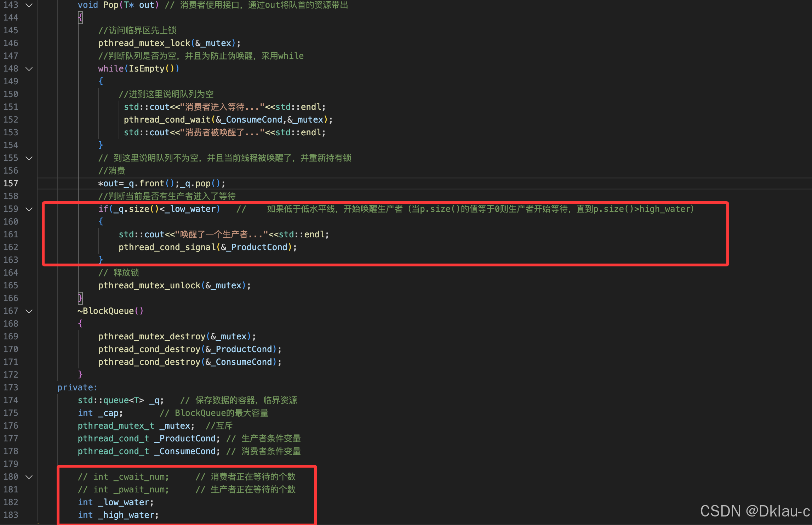Click the pthread_cond_wait call
Viewport: 812px width, 525px height.
pyautogui.click(x=167, y=120)
